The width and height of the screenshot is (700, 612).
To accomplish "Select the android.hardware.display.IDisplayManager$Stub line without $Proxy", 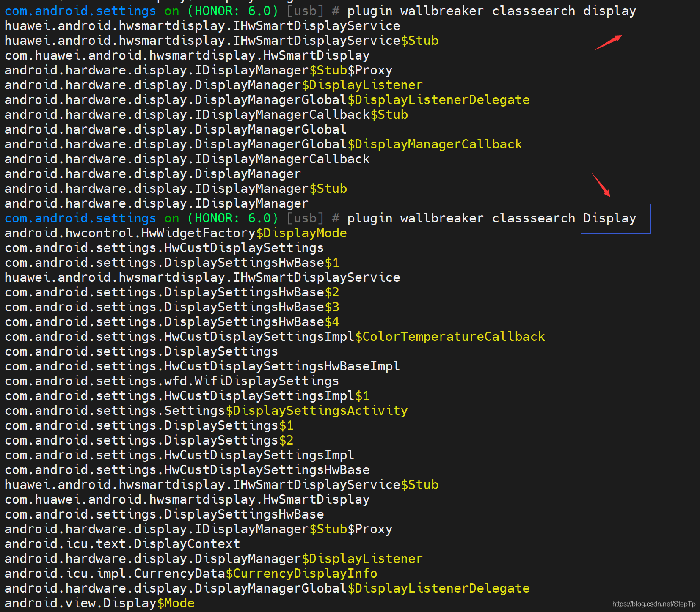I will [176, 189].
